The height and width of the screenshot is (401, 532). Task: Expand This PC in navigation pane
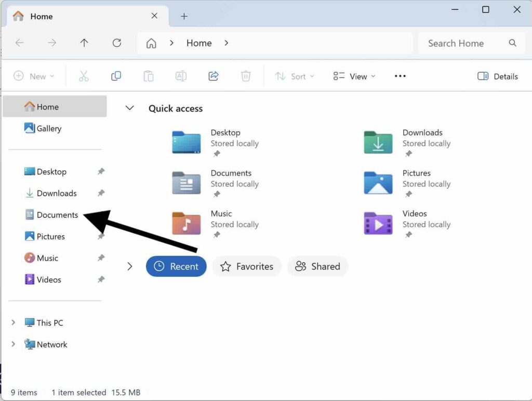click(x=14, y=323)
